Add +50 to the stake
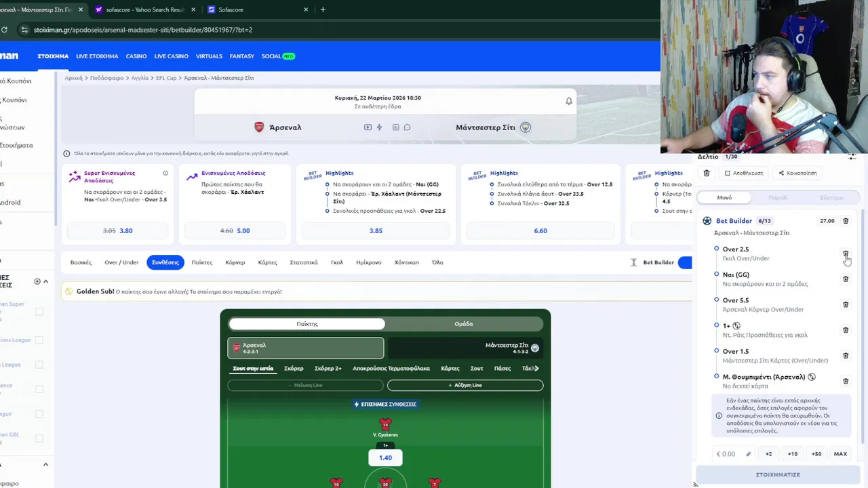Viewport: 868px width, 488px height. [816, 454]
